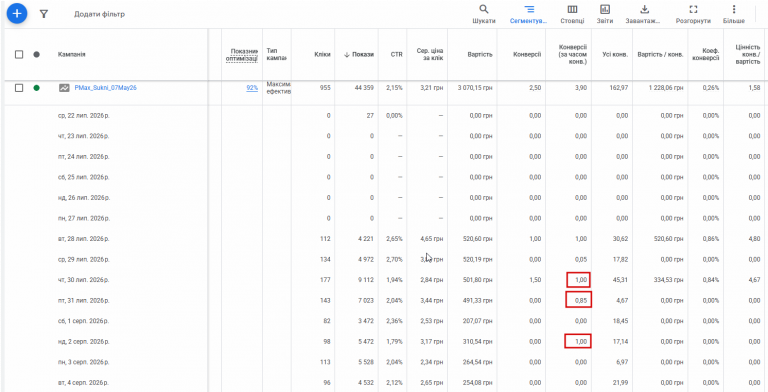Click the 7 023 impressions cell

pyautogui.click(x=365, y=300)
